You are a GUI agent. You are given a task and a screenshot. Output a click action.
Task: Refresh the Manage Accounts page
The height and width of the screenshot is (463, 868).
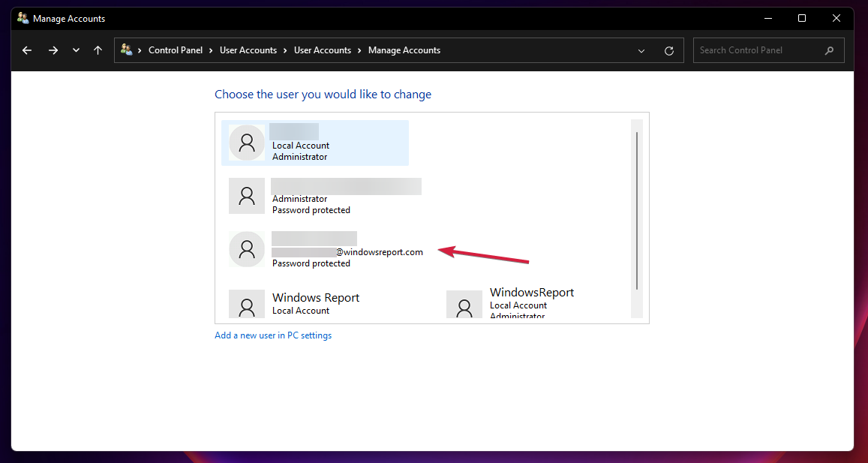[668, 51]
